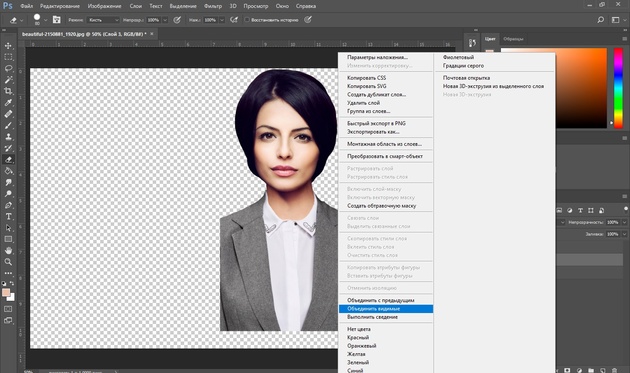Select the Crop tool
The image size is (630, 373).
[8, 91]
